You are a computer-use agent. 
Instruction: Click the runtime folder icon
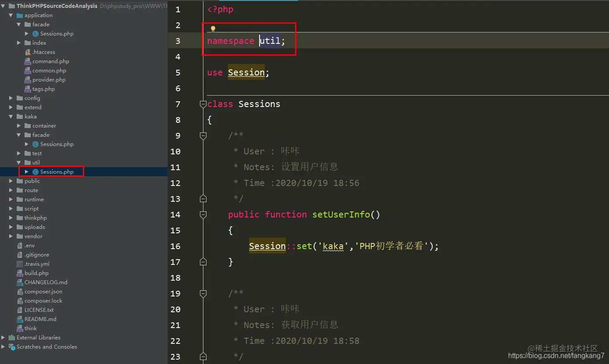pyautogui.click(x=20, y=200)
